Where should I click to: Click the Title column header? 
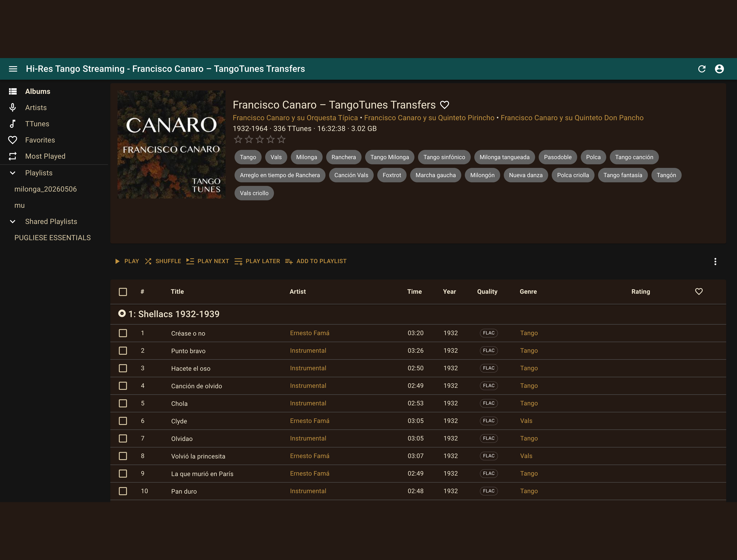click(177, 292)
